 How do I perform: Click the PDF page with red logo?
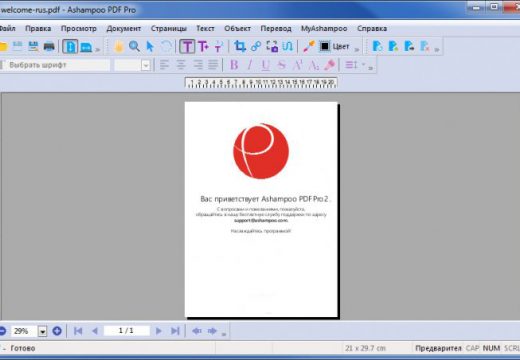tap(261, 209)
